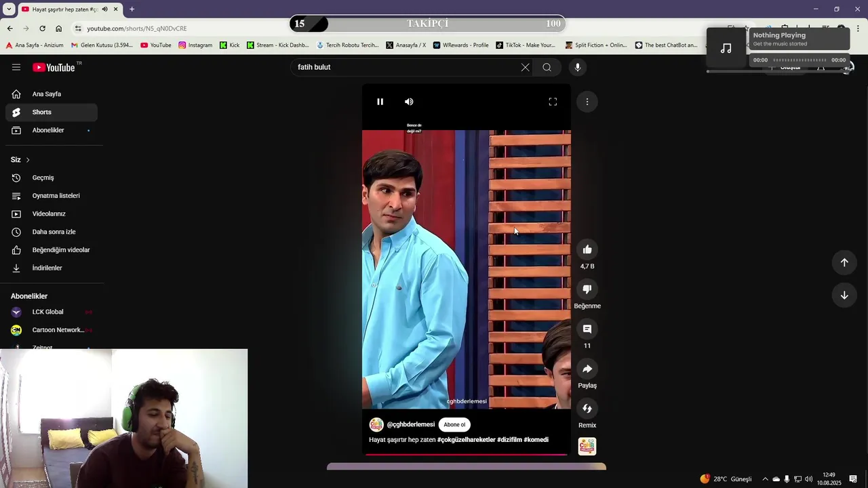The height and width of the screenshot is (488, 868).
Task: Open the Shorts fullscreen view
Action: [x=553, y=102]
